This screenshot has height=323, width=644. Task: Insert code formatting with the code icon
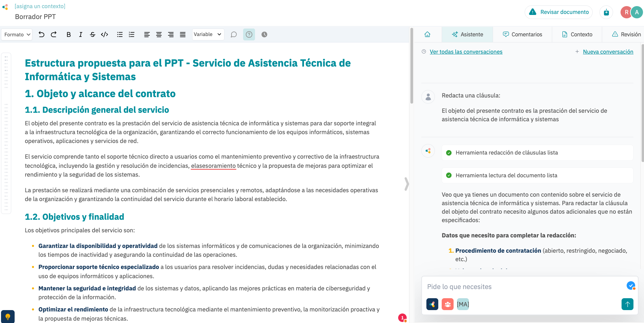[x=104, y=34]
